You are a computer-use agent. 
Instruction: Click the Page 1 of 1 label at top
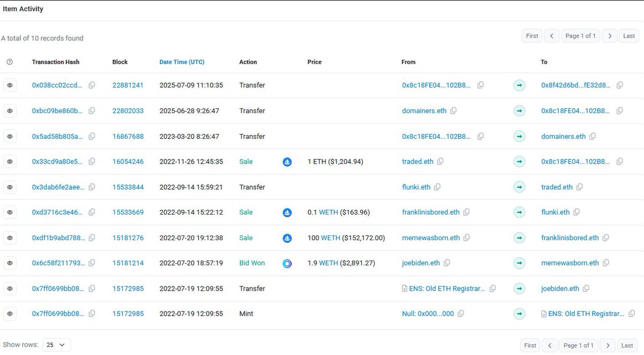click(x=581, y=35)
